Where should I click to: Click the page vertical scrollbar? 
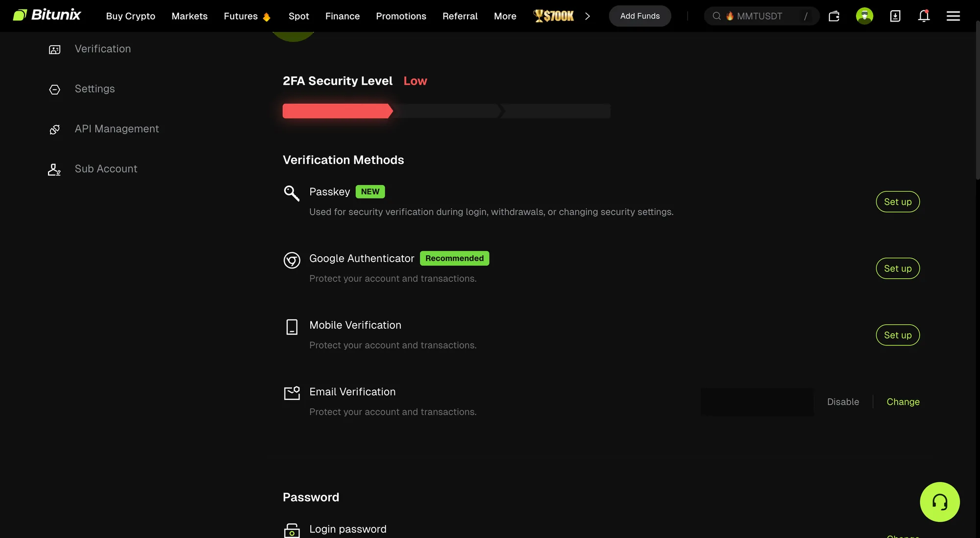[x=978, y=100]
